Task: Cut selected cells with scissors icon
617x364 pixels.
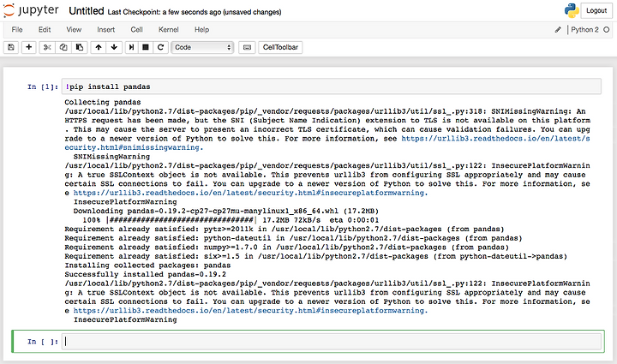Action: point(47,47)
